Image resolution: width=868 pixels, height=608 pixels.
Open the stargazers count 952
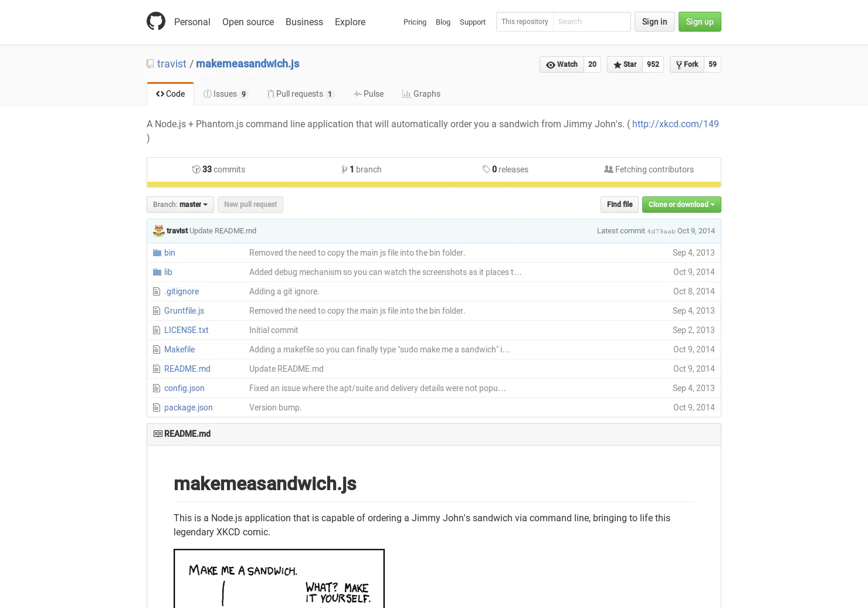pyautogui.click(x=653, y=64)
